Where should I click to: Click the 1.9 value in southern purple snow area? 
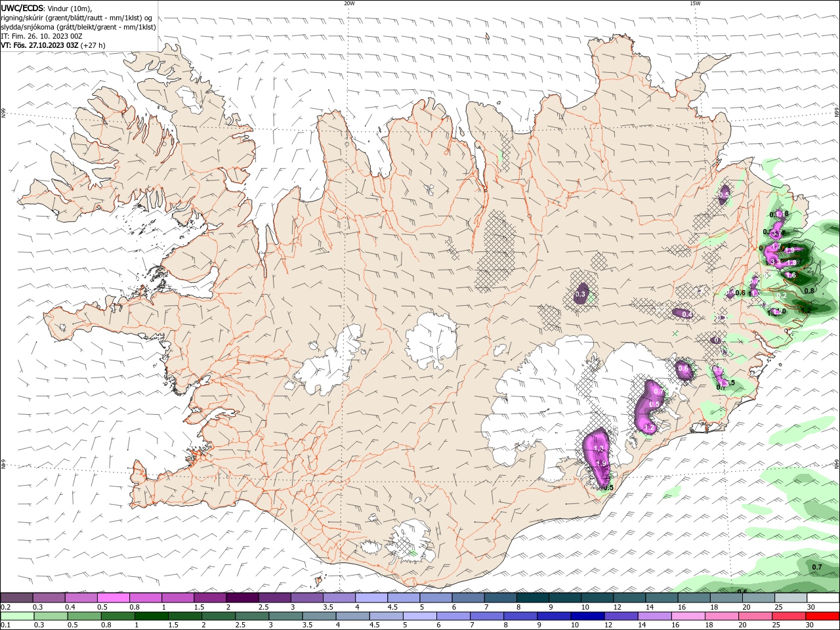click(600, 463)
